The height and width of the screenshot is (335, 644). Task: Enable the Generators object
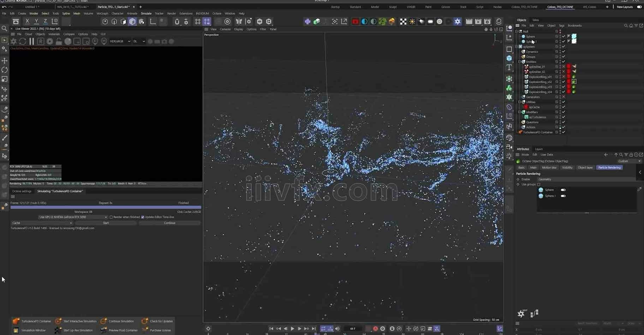coord(563,97)
